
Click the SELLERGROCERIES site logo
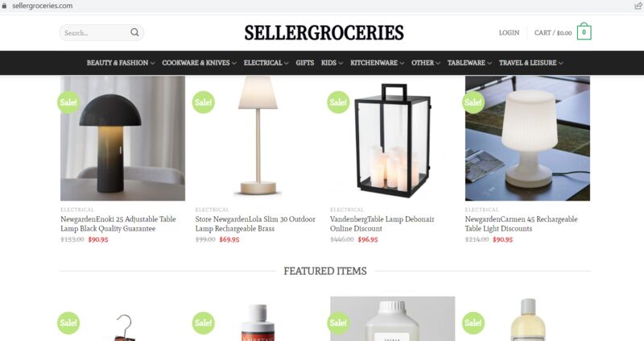tap(324, 33)
